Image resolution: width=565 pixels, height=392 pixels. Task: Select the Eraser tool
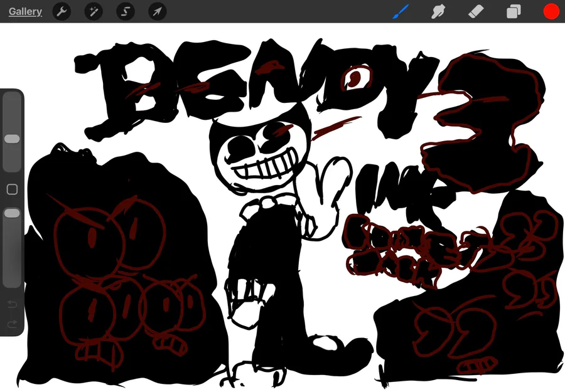(x=476, y=11)
